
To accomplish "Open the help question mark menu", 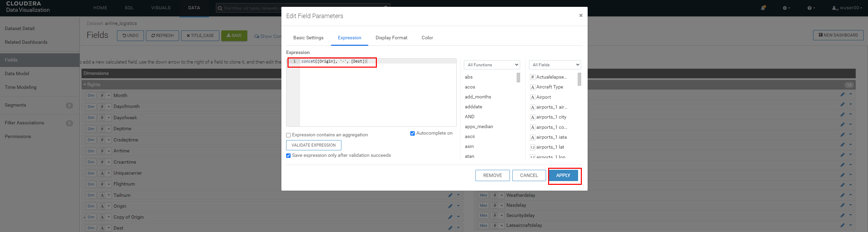I will pos(811,8).
